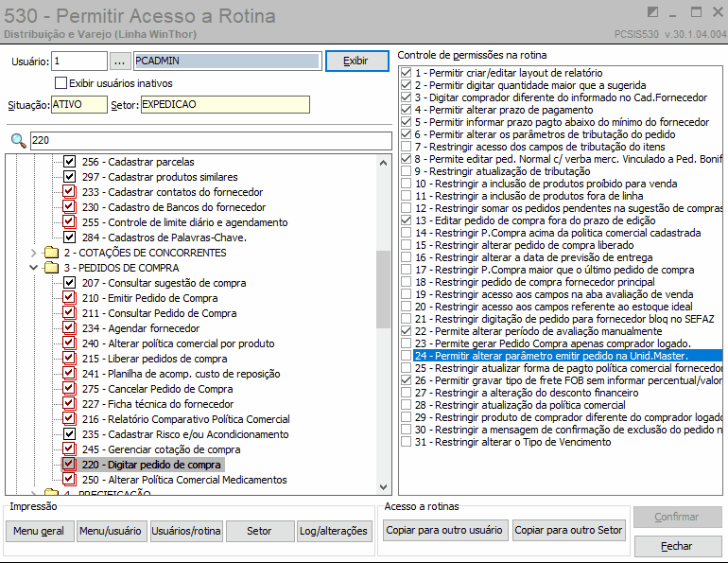
Task: Select routine 275 - Cancelar Pedido de Compra
Action: [157, 389]
